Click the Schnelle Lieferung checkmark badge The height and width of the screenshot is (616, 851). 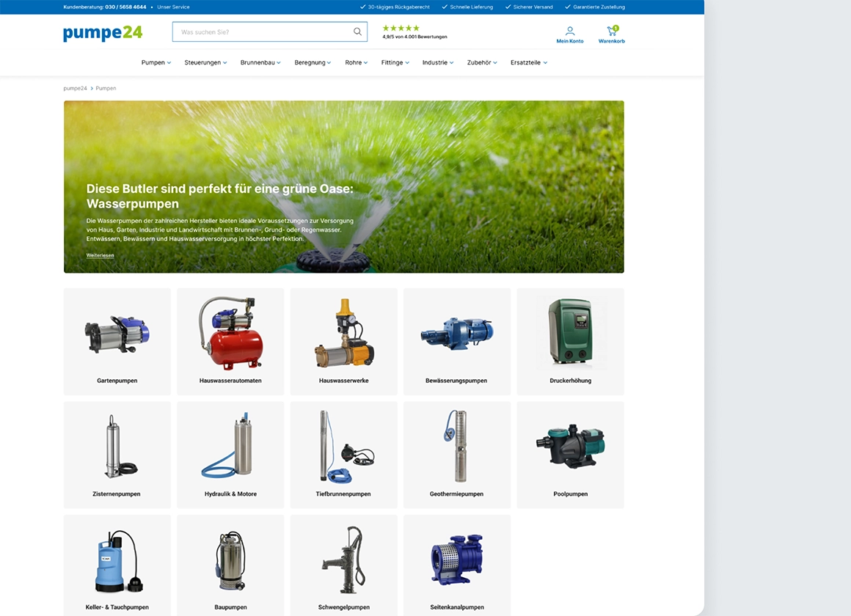click(467, 7)
